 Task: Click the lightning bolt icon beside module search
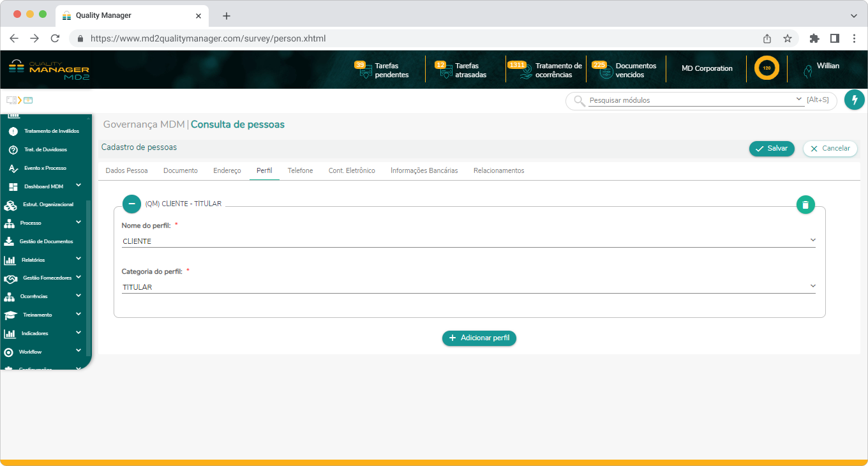pyautogui.click(x=854, y=100)
